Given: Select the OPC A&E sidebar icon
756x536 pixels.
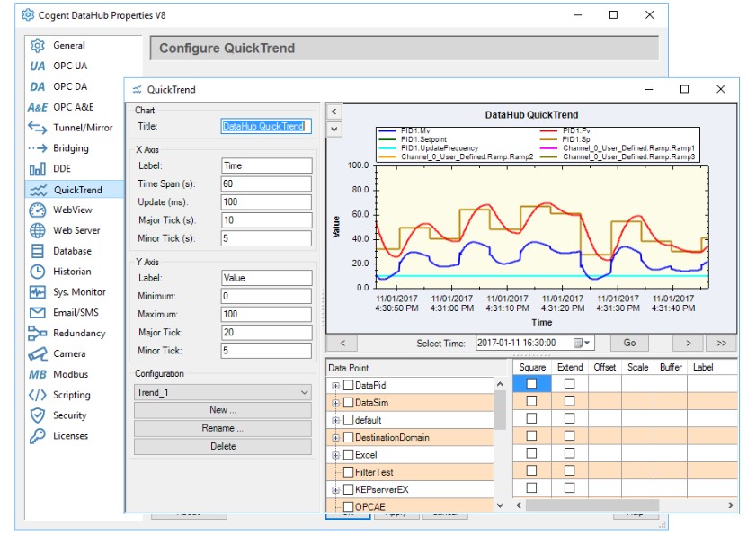Looking at the screenshot, I should point(38,107).
